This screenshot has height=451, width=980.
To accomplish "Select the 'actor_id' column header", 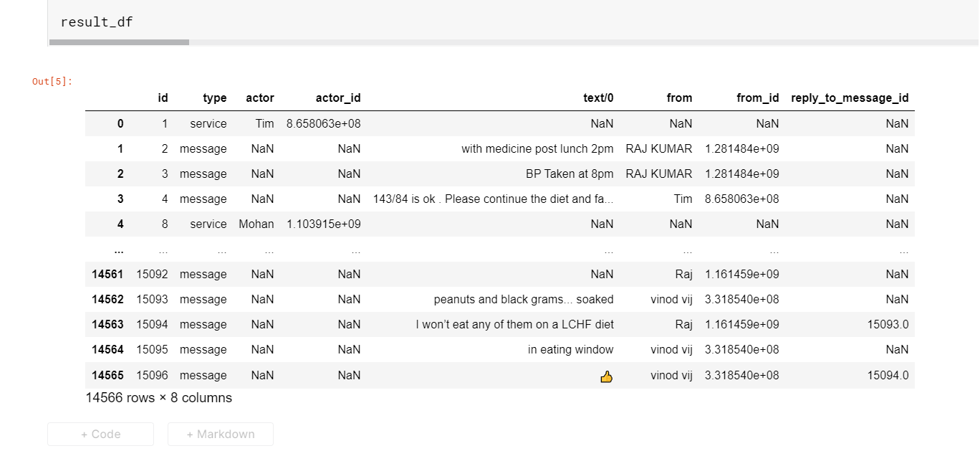I will point(338,98).
